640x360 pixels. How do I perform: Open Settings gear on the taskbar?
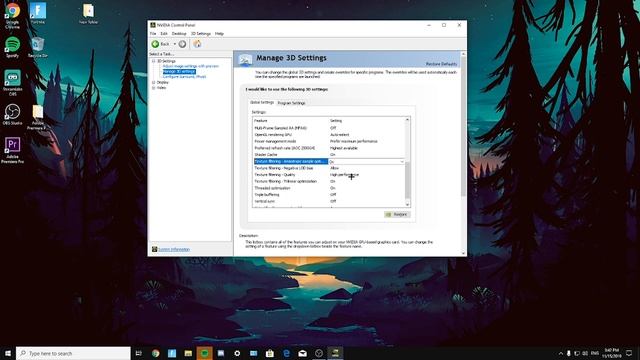click(237, 353)
